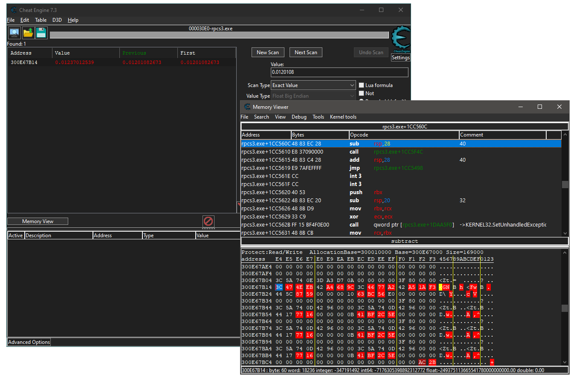Click Description column header

58,236
